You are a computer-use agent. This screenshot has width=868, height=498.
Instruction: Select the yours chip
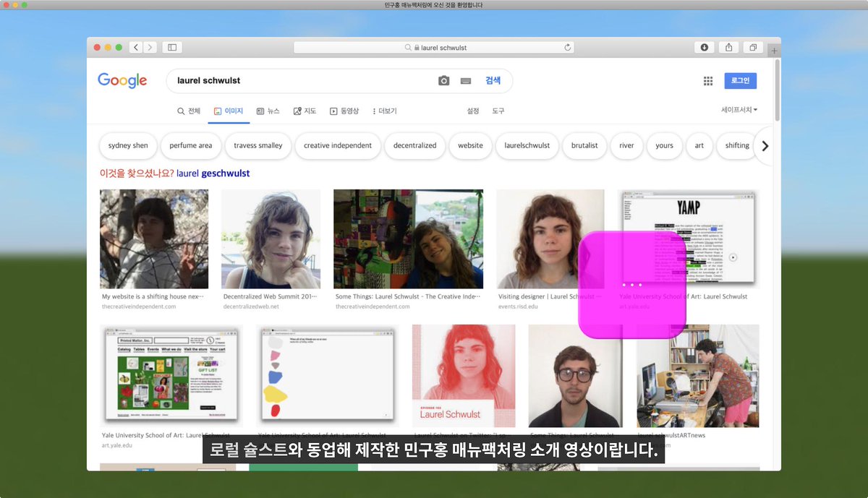coord(664,145)
